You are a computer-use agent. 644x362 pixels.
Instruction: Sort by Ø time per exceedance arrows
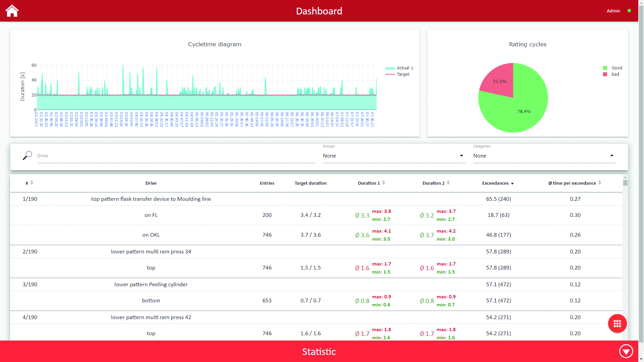tap(600, 183)
